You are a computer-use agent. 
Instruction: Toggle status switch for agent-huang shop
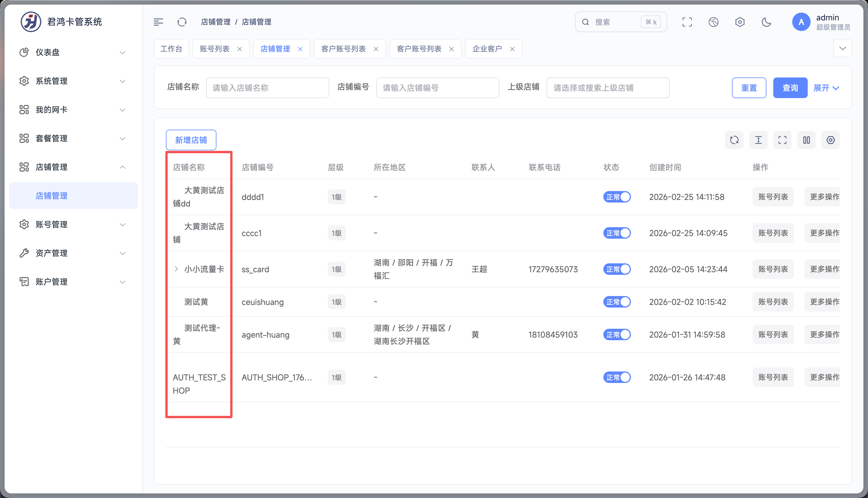(x=617, y=334)
